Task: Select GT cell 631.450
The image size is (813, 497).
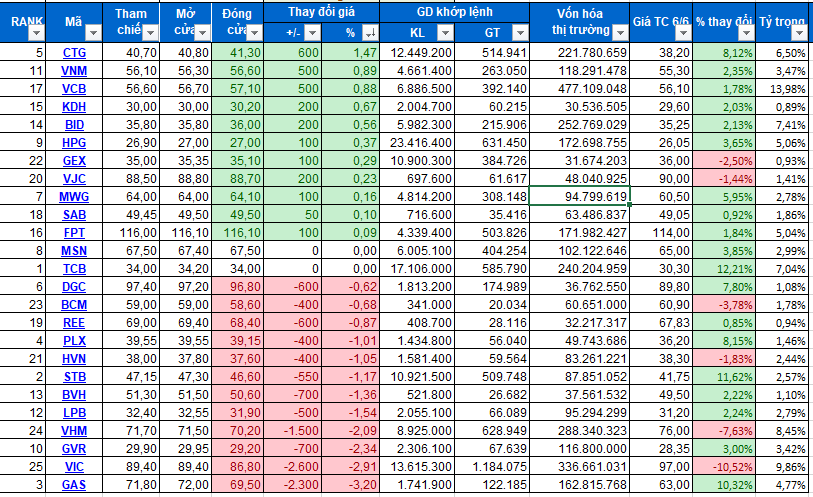Action: pos(492,143)
